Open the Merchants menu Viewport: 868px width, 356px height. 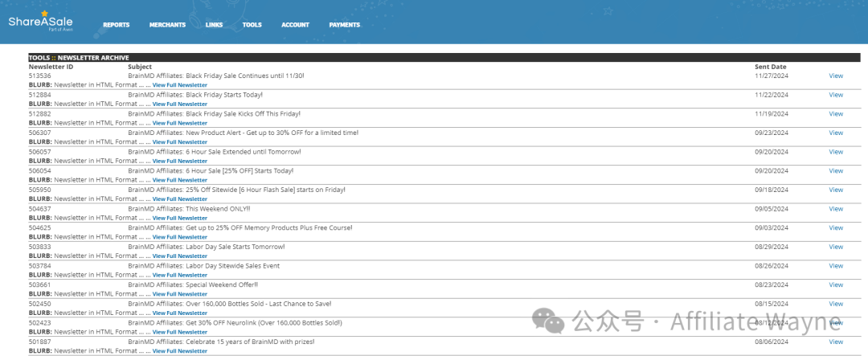(x=167, y=25)
